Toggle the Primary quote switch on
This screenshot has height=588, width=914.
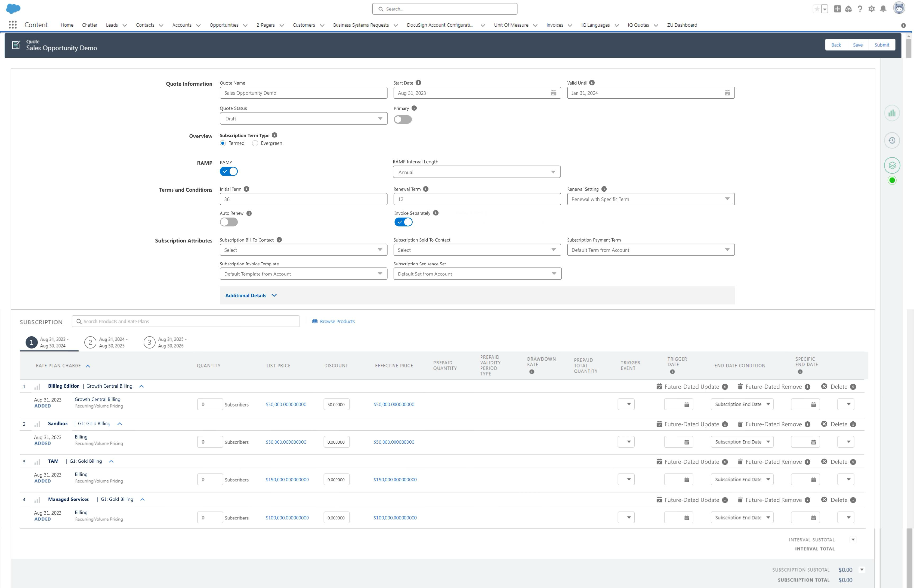click(x=403, y=119)
